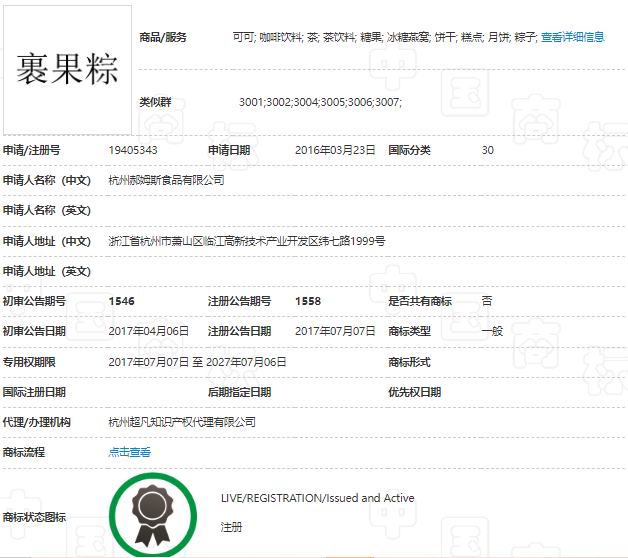
Task: Click the preliminary announcement number 1546
Action: tap(121, 301)
